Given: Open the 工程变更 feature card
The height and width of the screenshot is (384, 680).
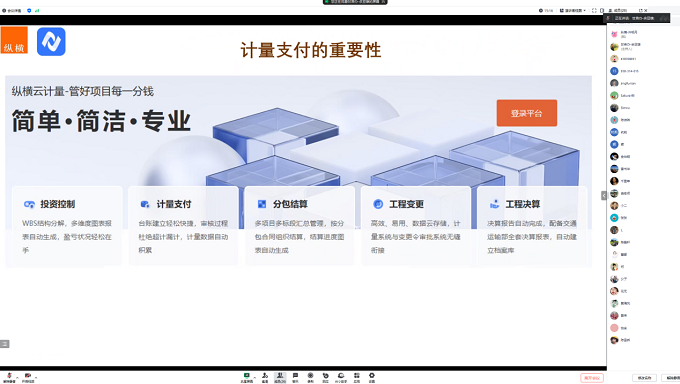Looking at the screenshot, I should 415,226.
